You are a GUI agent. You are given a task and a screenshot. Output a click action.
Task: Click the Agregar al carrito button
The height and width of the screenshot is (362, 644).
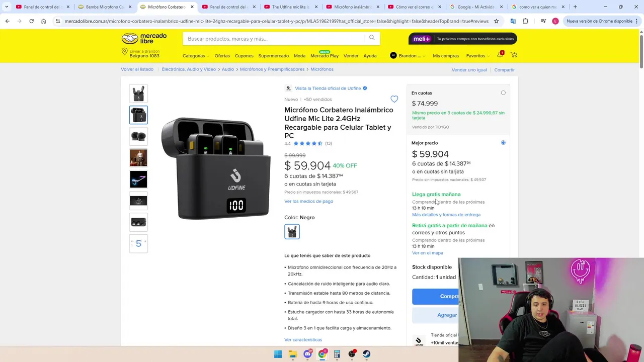tap(436, 315)
